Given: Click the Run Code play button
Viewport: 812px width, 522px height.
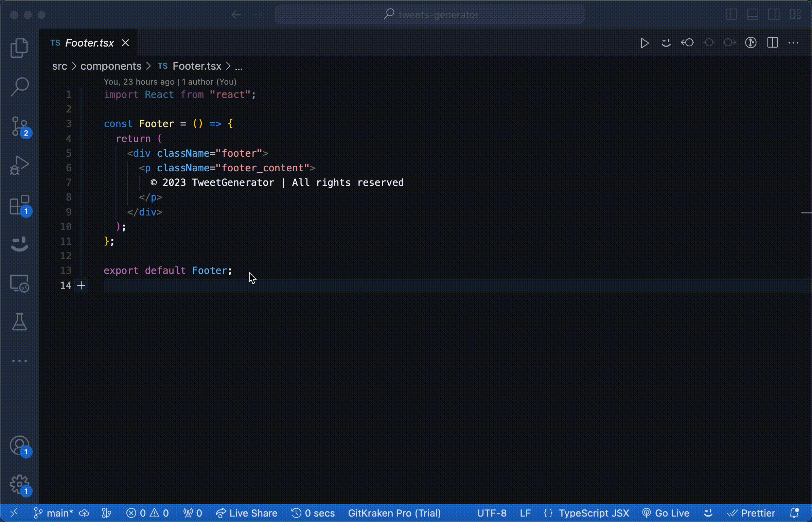Looking at the screenshot, I should pos(645,43).
